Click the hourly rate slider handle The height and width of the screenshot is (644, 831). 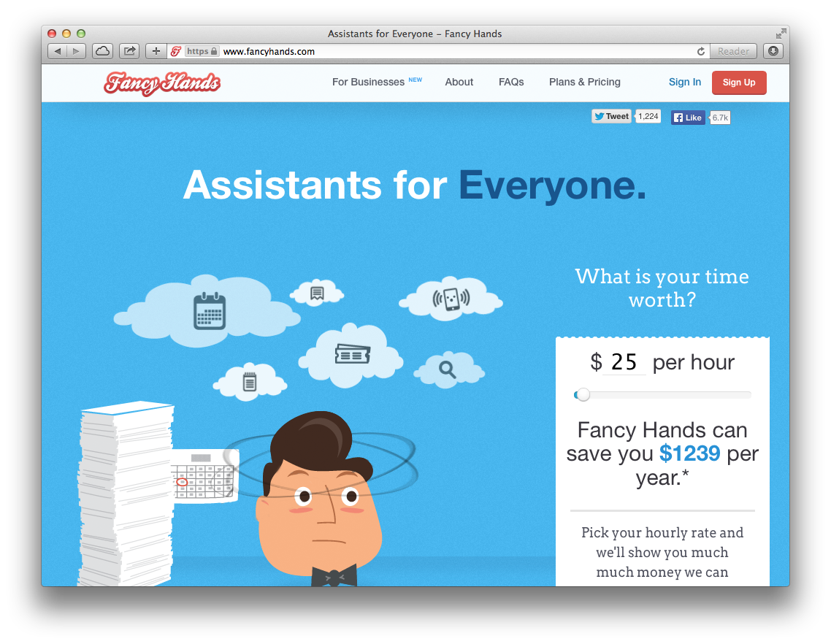[583, 395]
